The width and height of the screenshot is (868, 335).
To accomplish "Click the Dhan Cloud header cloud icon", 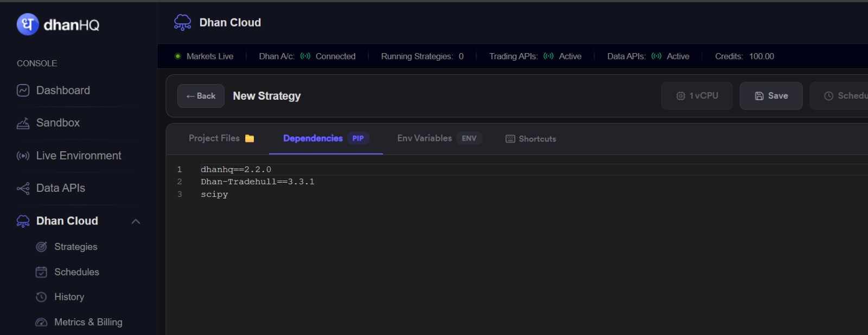I will (x=182, y=22).
